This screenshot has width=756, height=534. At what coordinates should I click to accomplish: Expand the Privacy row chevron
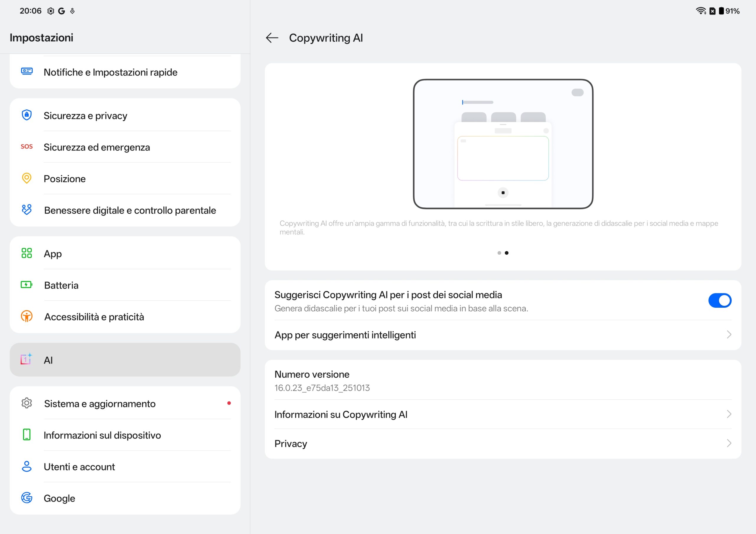[729, 443]
